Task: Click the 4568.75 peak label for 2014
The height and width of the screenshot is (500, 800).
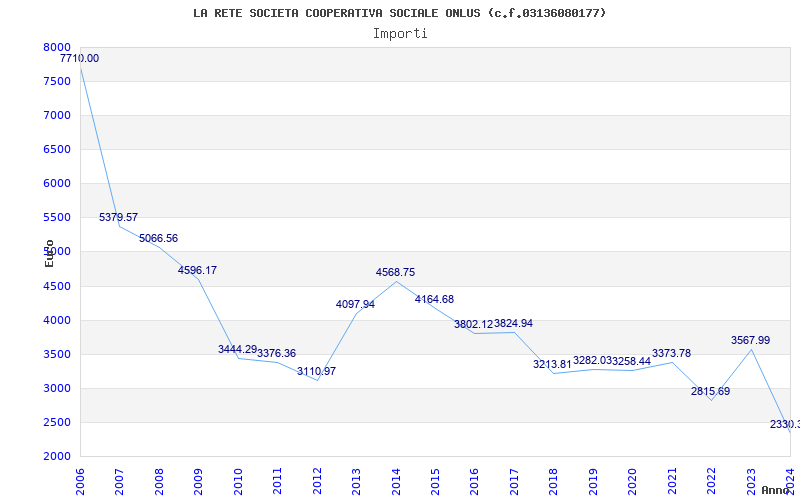Action: pos(395,272)
